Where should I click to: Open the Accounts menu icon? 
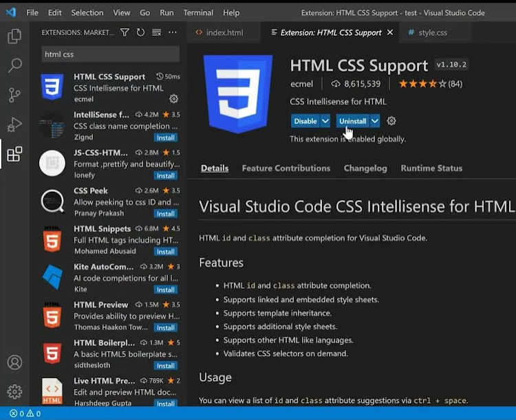(14, 362)
